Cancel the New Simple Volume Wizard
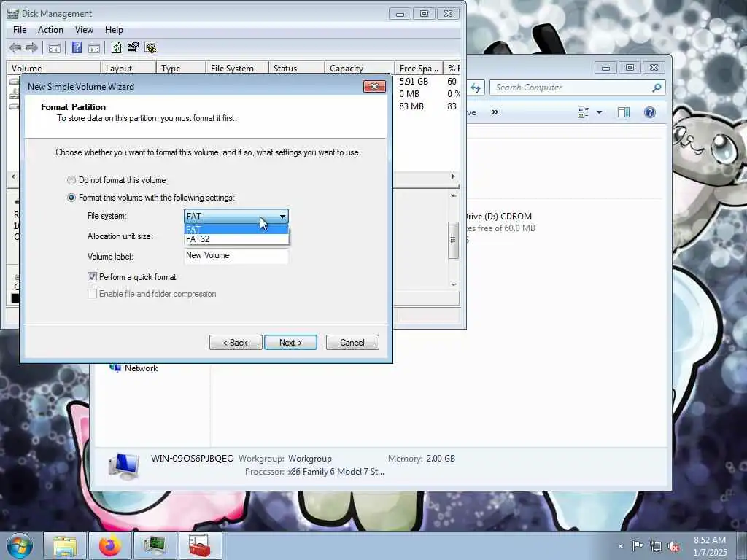This screenshot has width=747, height=560. point(352,343)
